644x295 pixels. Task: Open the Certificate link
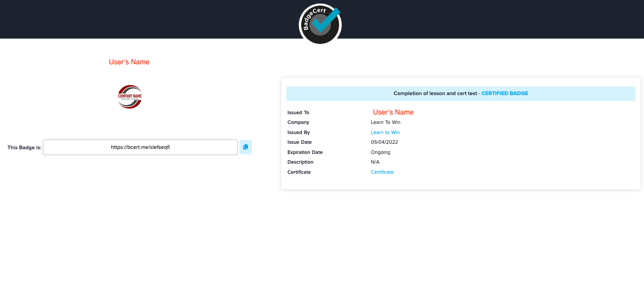tap(382, 172)
